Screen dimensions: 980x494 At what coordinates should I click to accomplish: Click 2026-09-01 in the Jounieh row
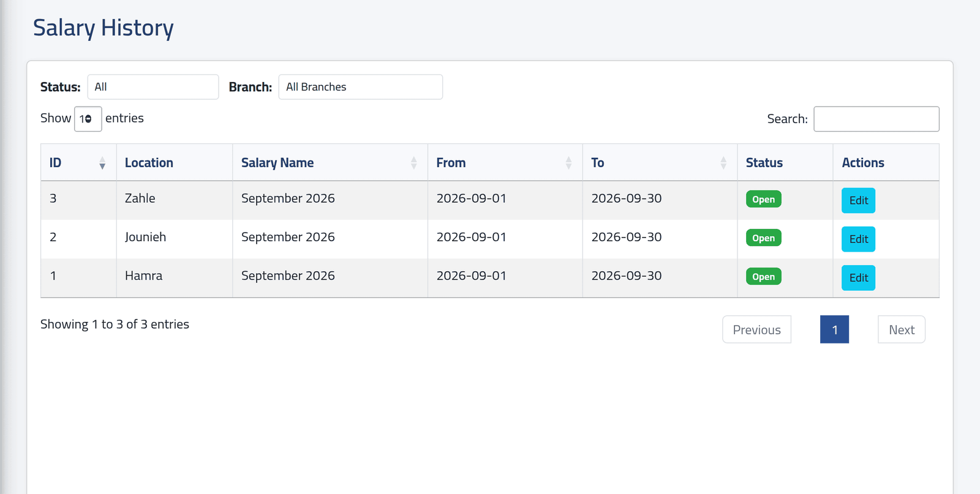[472, 237]
